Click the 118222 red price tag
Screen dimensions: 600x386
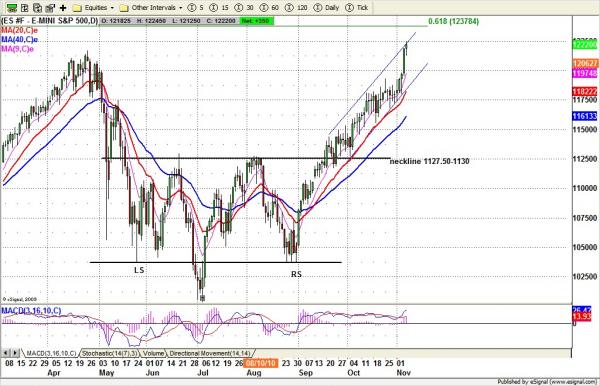[585, 91]
